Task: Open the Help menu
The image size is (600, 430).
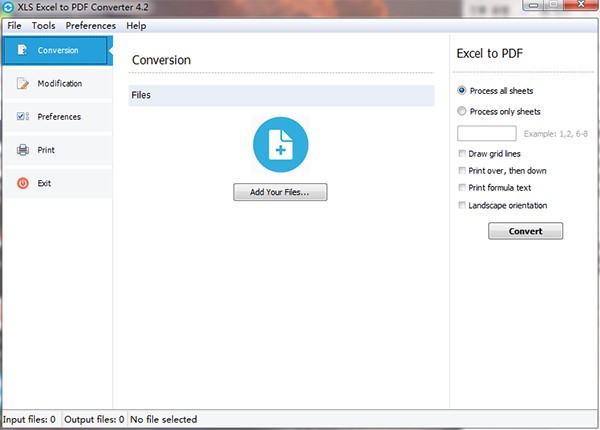Action: tap(136, 26)
